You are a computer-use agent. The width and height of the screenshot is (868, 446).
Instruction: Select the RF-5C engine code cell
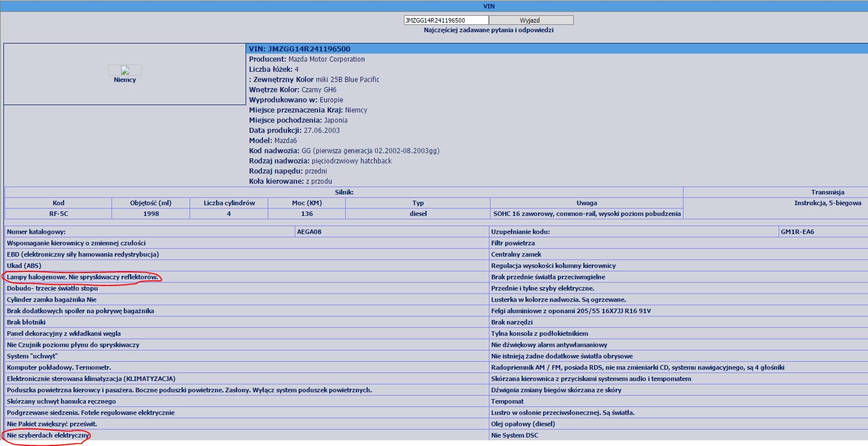coord(58,214)
